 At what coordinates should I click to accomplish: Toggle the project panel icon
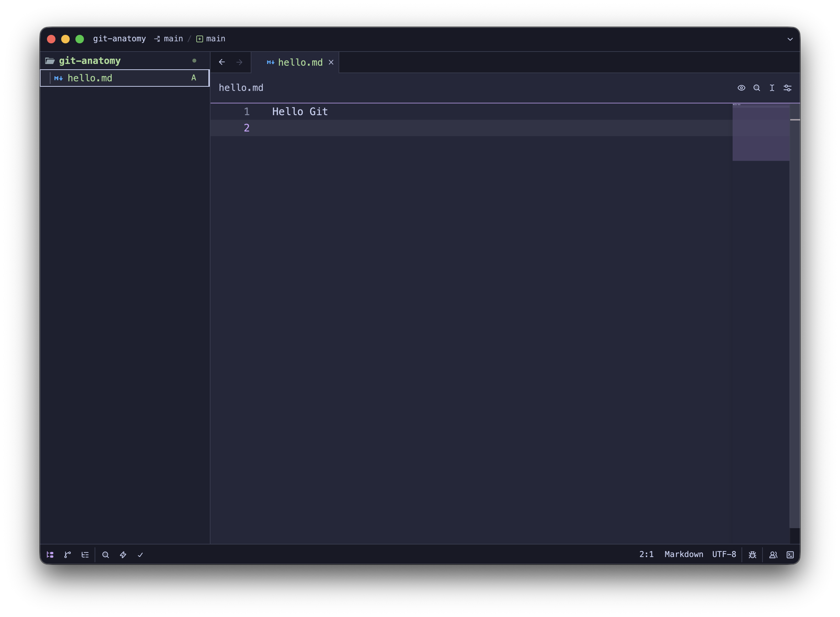click(50, 555)
